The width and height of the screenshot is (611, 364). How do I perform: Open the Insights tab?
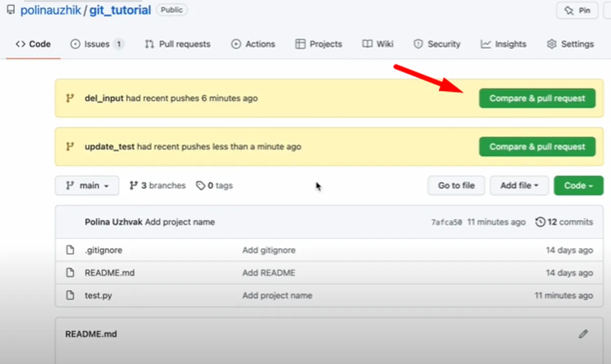click(503, 44)
